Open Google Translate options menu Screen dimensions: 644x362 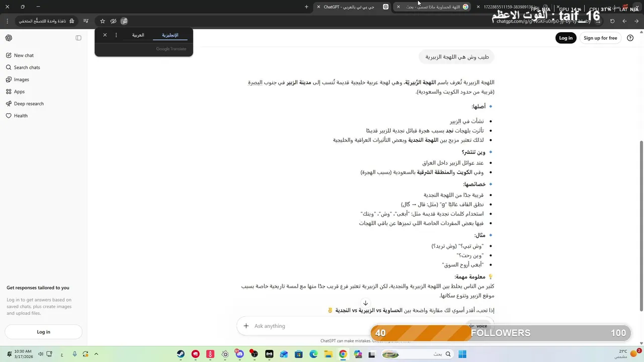tap(116, 35)
